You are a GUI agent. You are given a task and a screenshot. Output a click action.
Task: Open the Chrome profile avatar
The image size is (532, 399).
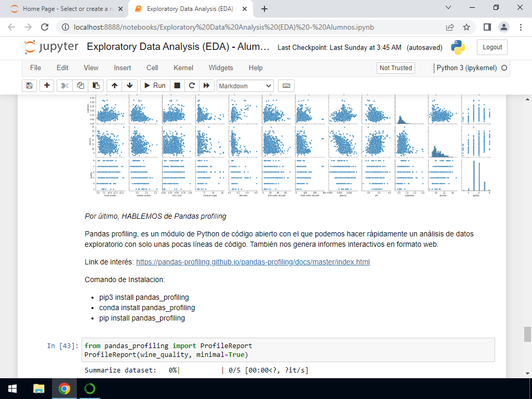(504, 27)
